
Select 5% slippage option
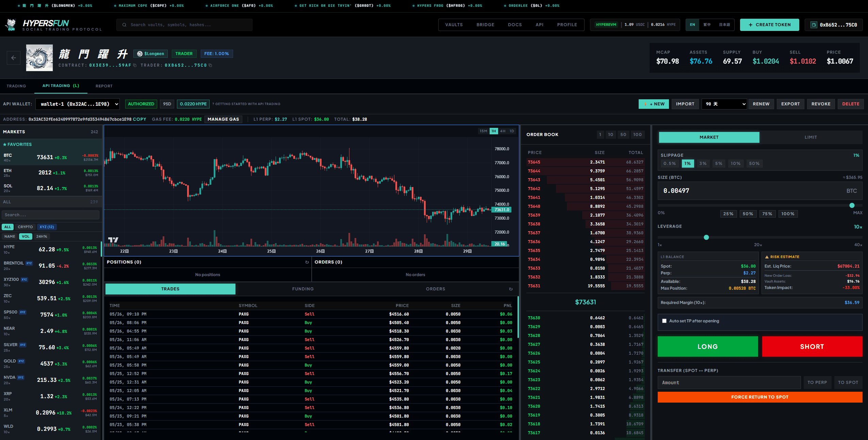click(x=719, y=164)
